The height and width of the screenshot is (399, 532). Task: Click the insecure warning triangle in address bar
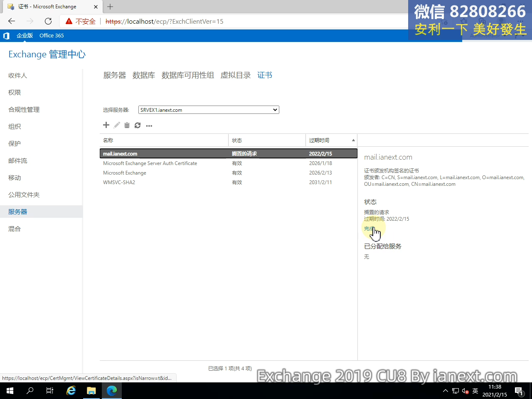coord(69,21)
